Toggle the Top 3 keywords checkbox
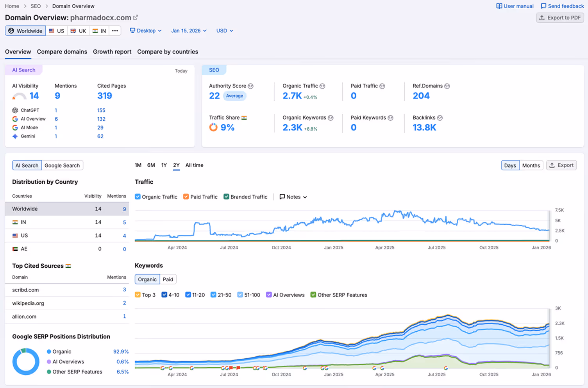This screenshot has height=388, width=588. [138, 295]
